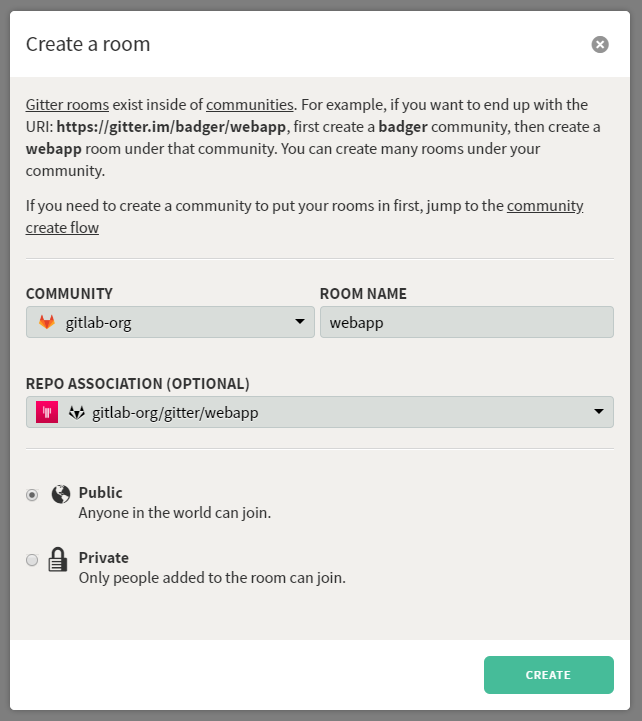Click the pink repo avatar icon

click(x=47, y=412)
